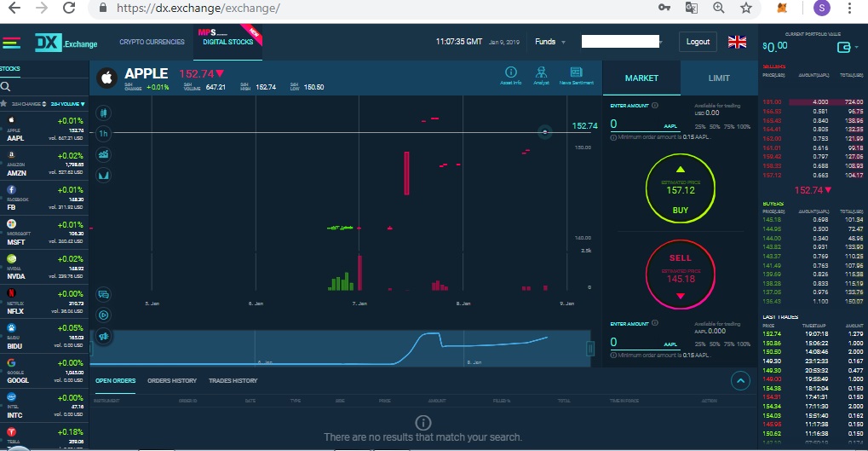This screenshot has width=868, height=451.
Task: Open the hamburger menu beside DX logo
Action: [x=11, y=43]
